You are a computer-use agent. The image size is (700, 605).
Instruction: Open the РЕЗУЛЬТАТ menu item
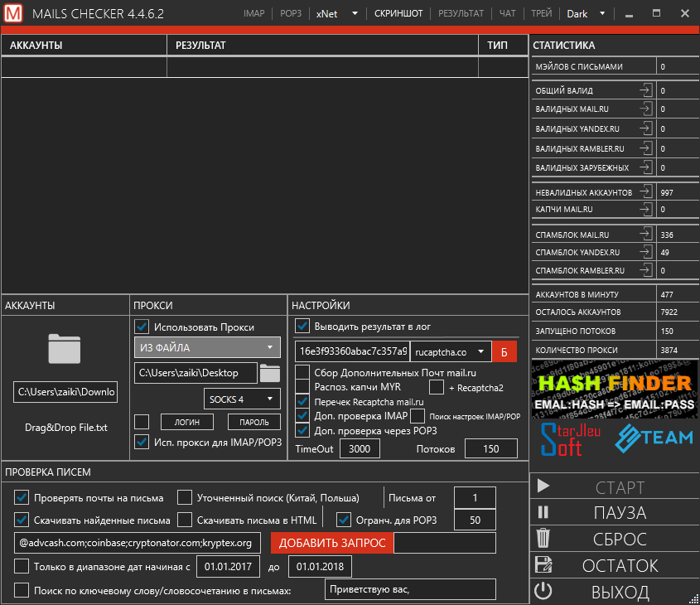[461, 13]
